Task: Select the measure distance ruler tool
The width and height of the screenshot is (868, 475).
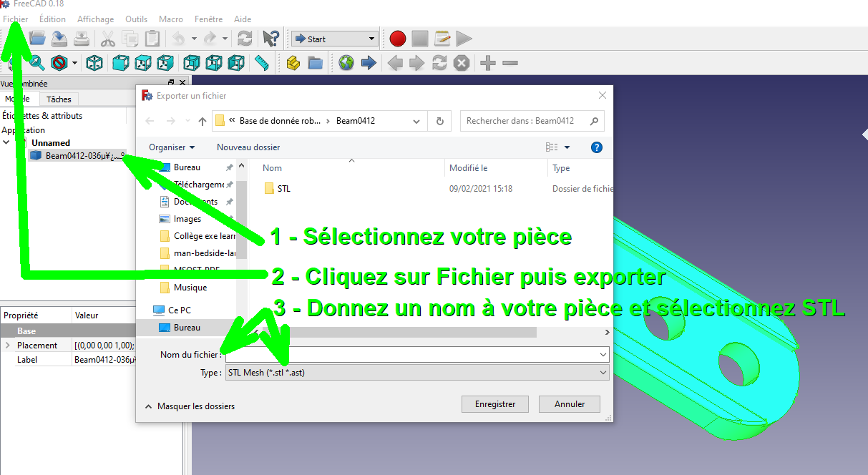Action: pos(261,63)
